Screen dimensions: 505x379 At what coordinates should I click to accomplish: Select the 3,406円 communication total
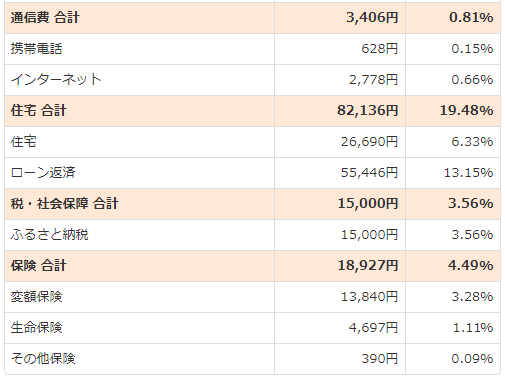[x=372, y=18]
